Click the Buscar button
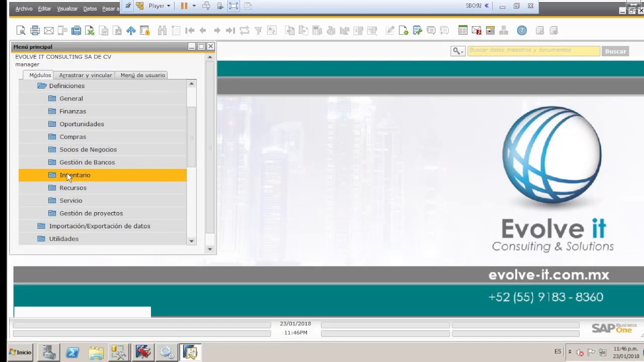This screenshot has height=362, width=644. tap(615, 51)
